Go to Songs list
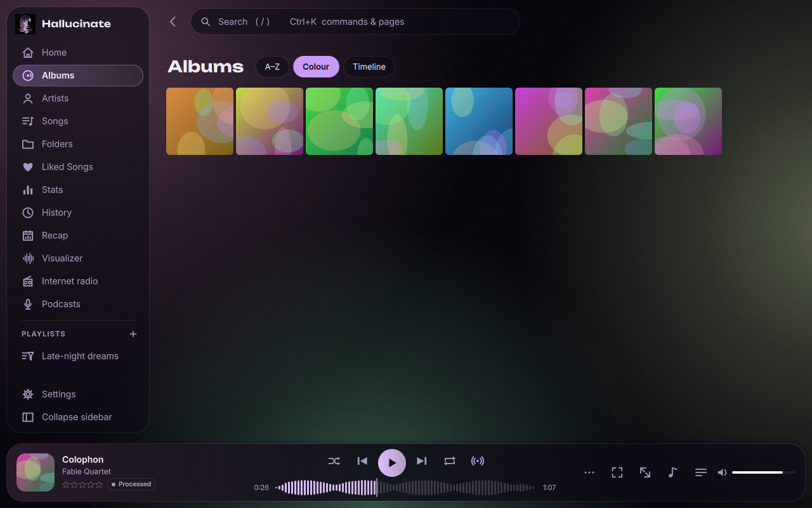812x508 pixels. [x=77, y=121]
